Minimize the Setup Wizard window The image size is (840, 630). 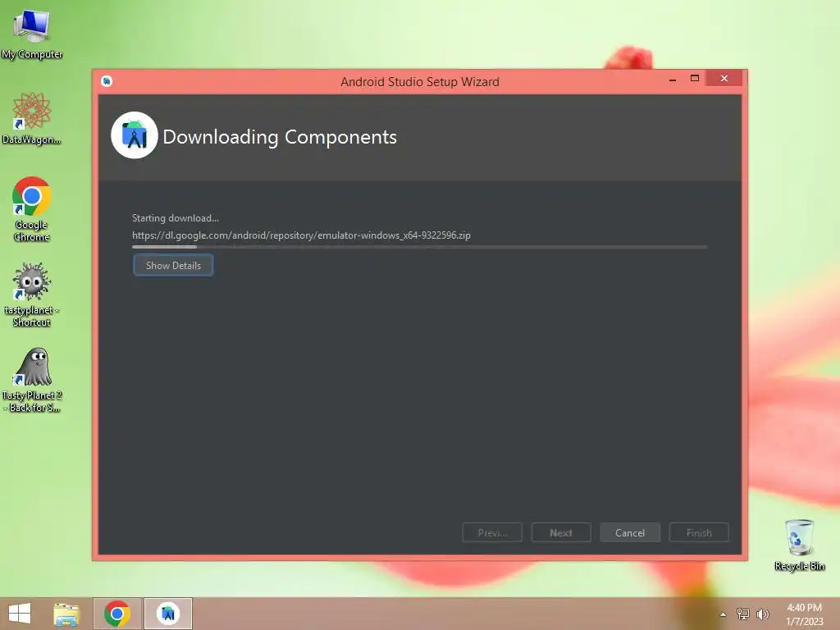[x=673, y=80]
